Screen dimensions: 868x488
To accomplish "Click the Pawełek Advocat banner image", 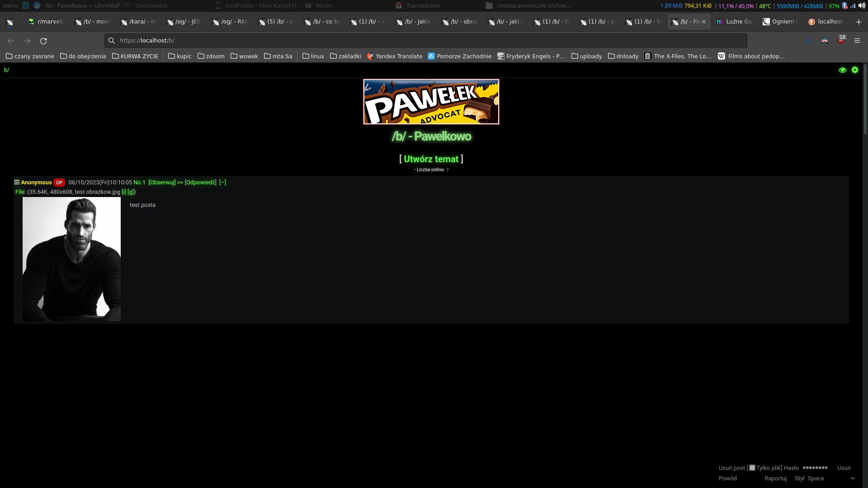I will click(431, 102).
